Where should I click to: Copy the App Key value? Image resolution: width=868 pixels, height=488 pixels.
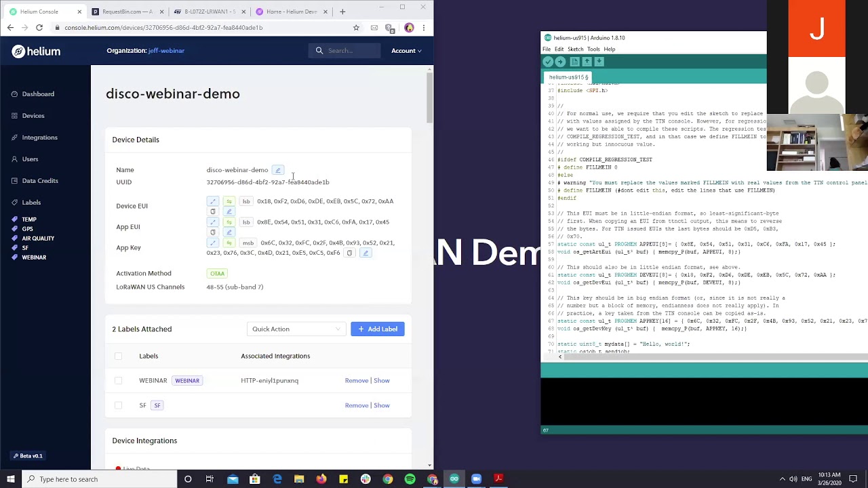[349, 253]
